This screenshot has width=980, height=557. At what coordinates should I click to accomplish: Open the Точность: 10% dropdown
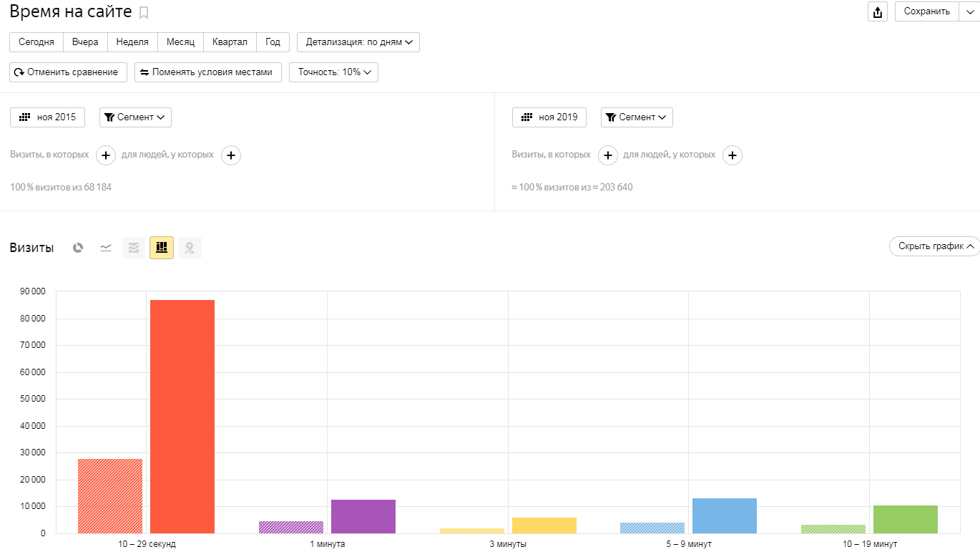pos(333,72)
